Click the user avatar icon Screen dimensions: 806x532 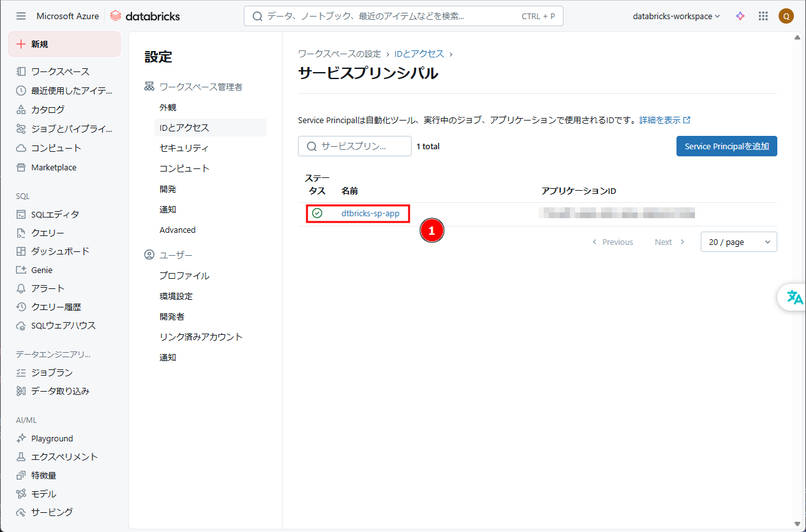coord(786,16)
